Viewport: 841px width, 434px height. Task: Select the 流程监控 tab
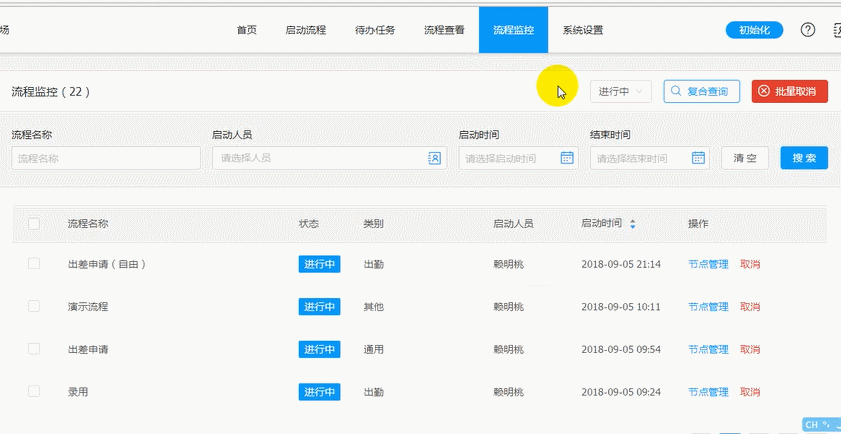pyautogui.click(x=513, y=30)
